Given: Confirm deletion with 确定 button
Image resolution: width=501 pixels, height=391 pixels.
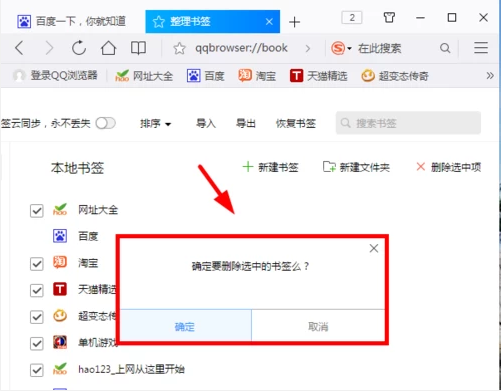Looking at the screenshot, I should [x=186, y=326].
